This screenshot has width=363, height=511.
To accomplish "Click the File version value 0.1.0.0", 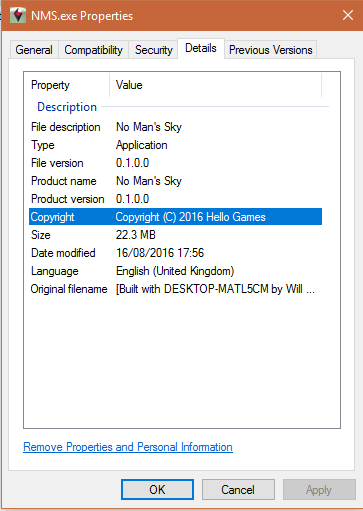I will [132, 163].
